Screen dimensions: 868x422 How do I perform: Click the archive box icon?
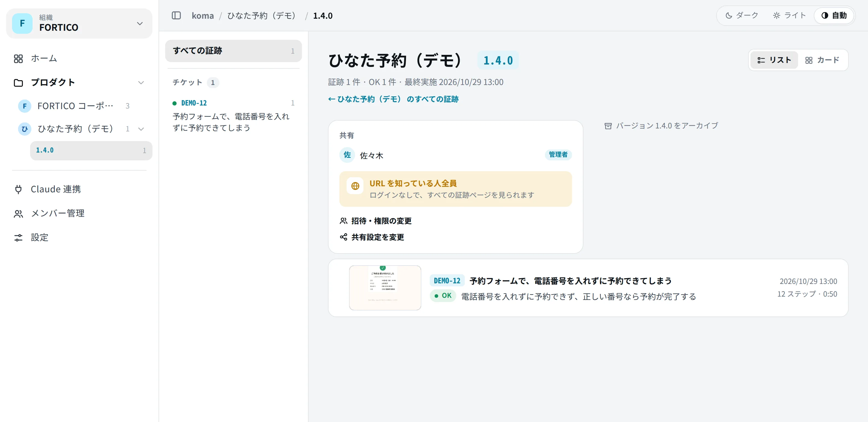click(x=608, y=126)
